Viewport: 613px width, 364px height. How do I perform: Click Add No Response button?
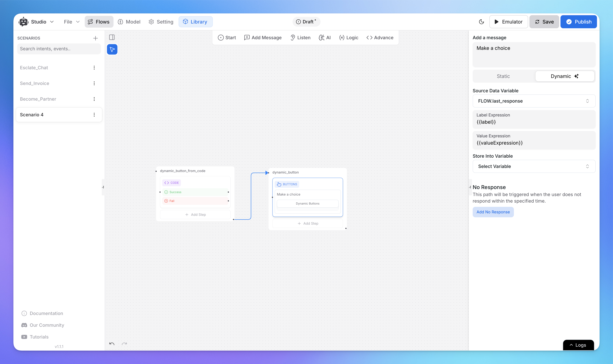[493, 212]
